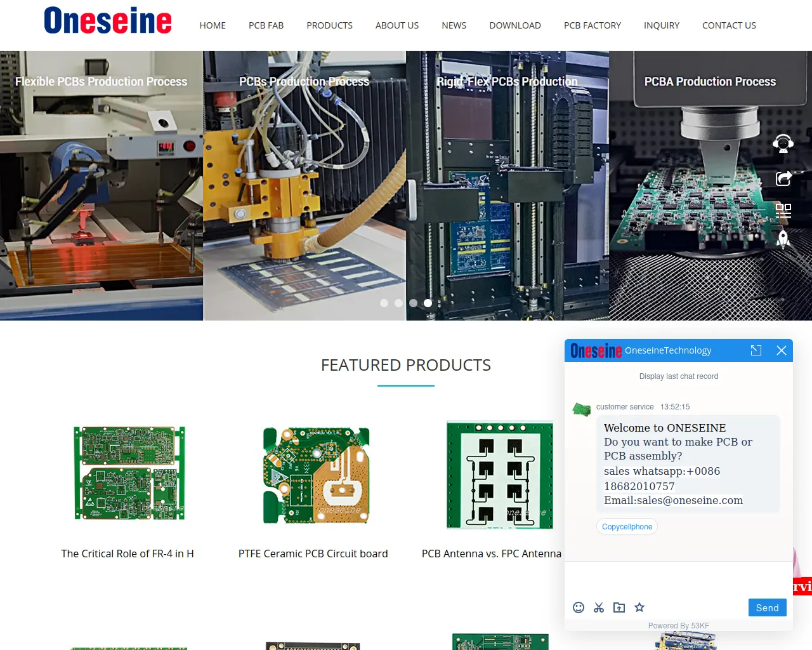Click the star rating icon in chat

coord(639,607)
